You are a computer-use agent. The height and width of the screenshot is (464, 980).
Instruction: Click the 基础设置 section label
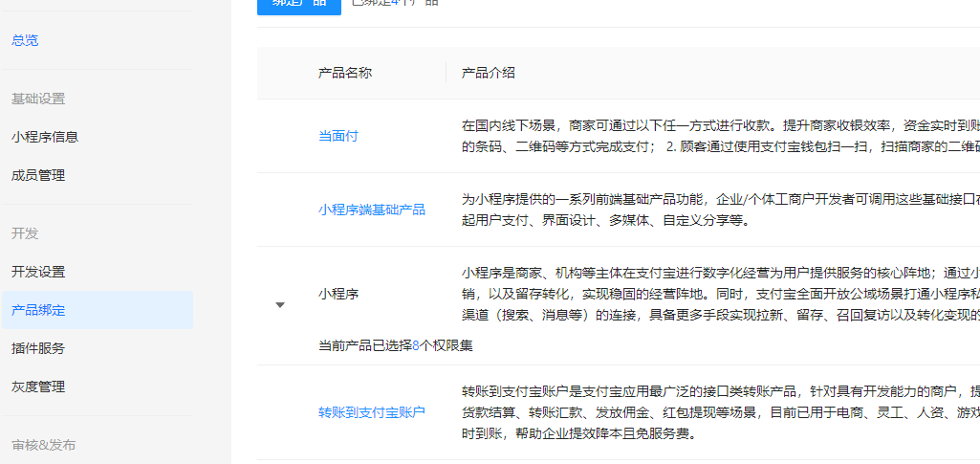point(38,99)
